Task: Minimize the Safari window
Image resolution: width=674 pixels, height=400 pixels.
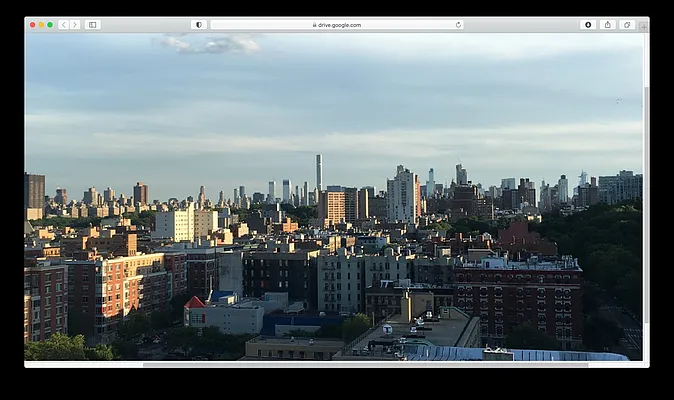Action: click(x=41, y=25)
